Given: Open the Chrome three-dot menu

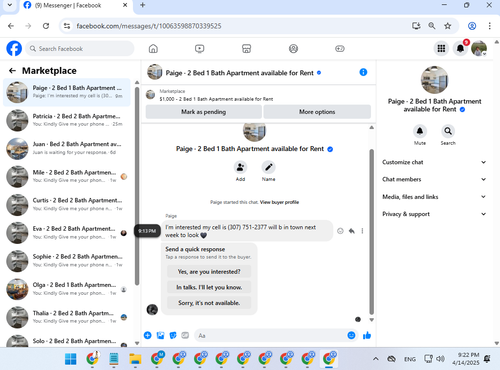Looking at the screenshot, I should (489, 26).
